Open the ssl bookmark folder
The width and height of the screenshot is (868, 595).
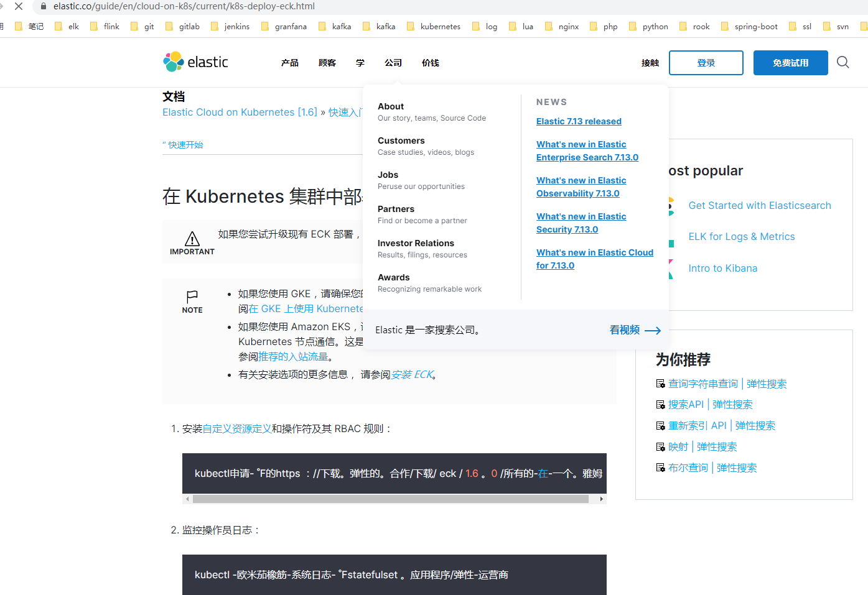coord(800,26)
